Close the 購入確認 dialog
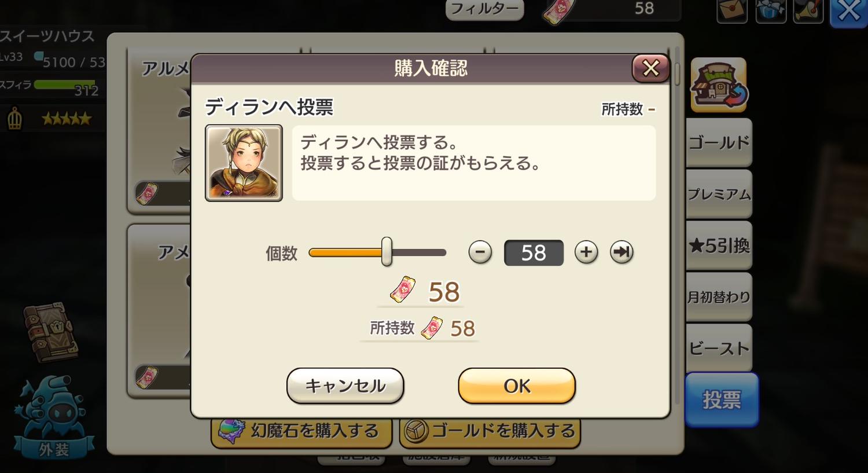868x473 pixels. click(650, 68)
